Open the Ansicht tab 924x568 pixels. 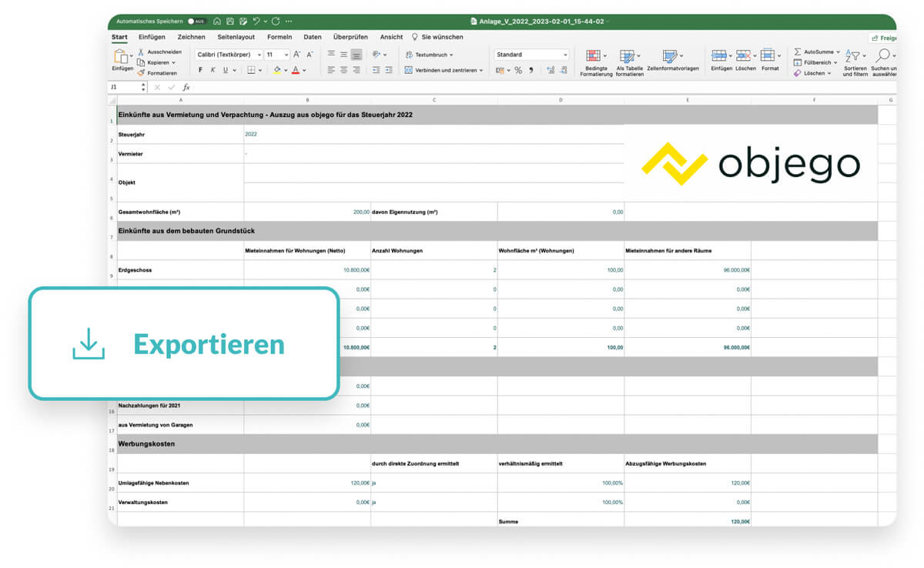point(391,37)
